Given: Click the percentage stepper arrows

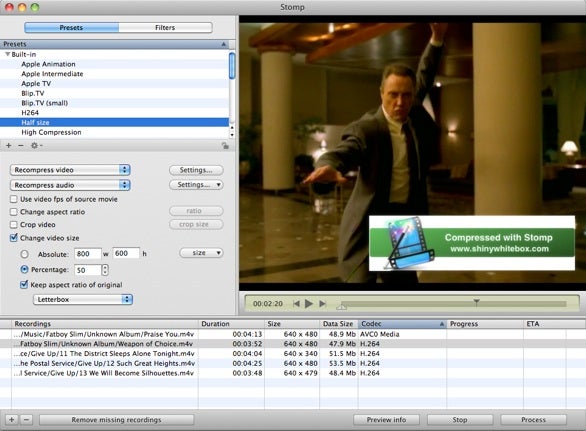Looking at the screenshot, I should click(105, 270).
